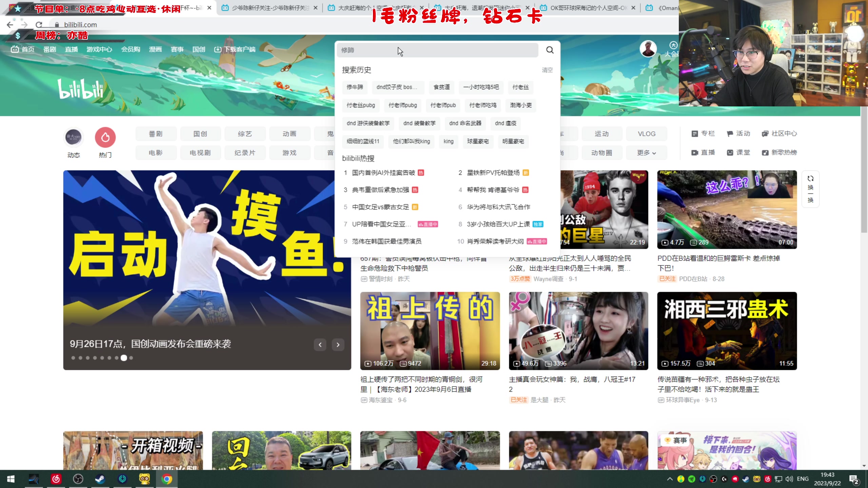Open the user avatar profile menu
Screen dimensions: 868x488
pyautogui.click(x=648, y=48)
